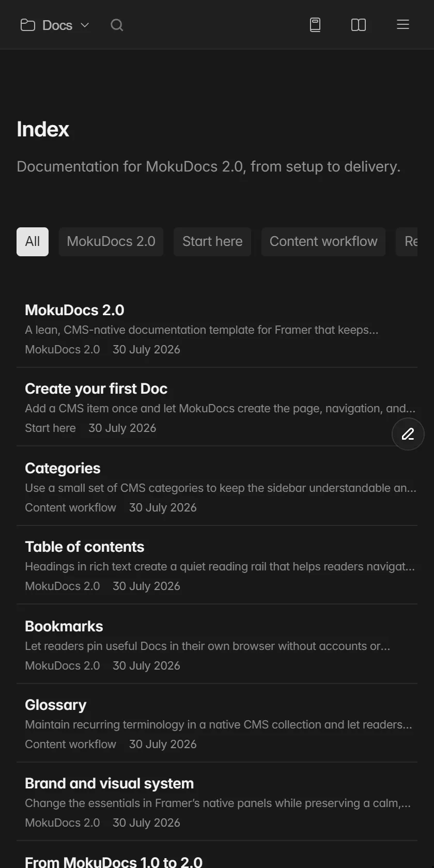Toggle the split-view panel icon

(x=359, y=25)
